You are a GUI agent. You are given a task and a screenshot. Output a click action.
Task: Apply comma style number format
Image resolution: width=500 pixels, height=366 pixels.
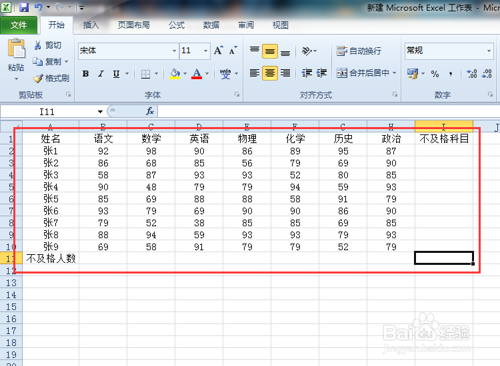451,74
